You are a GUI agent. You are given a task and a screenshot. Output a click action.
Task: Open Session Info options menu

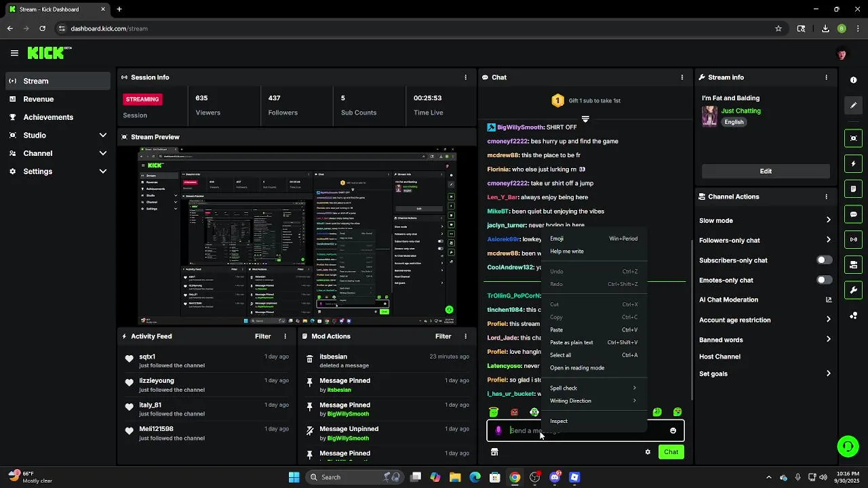click(465, 77)
